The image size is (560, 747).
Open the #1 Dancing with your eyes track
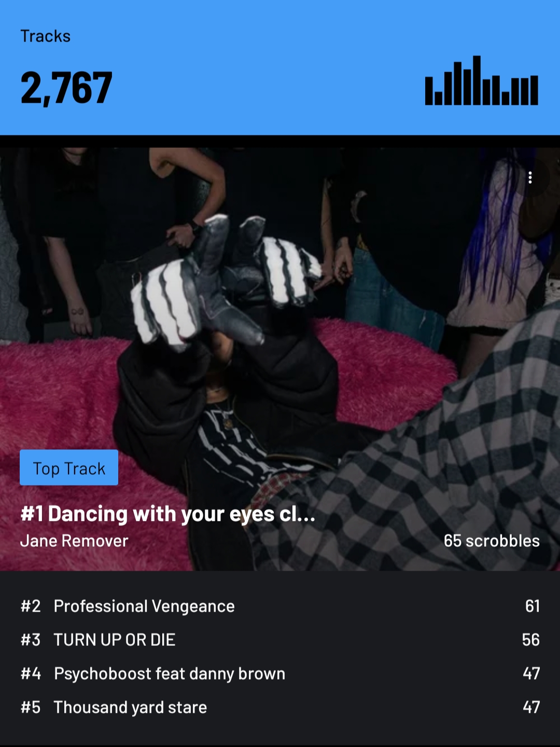pyautogui.click(x=167, y=514)
